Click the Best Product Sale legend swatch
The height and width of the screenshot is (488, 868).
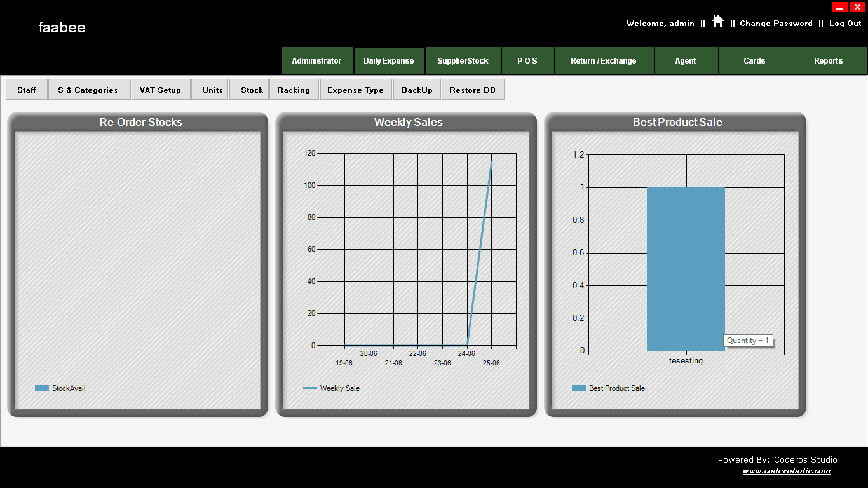(x=579, y=388)
